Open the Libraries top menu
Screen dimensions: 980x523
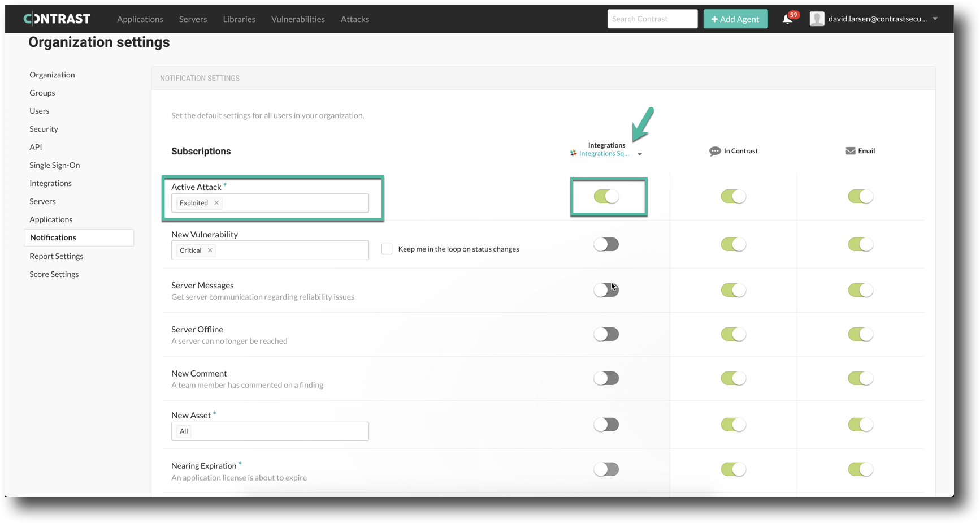coord(239,19)
